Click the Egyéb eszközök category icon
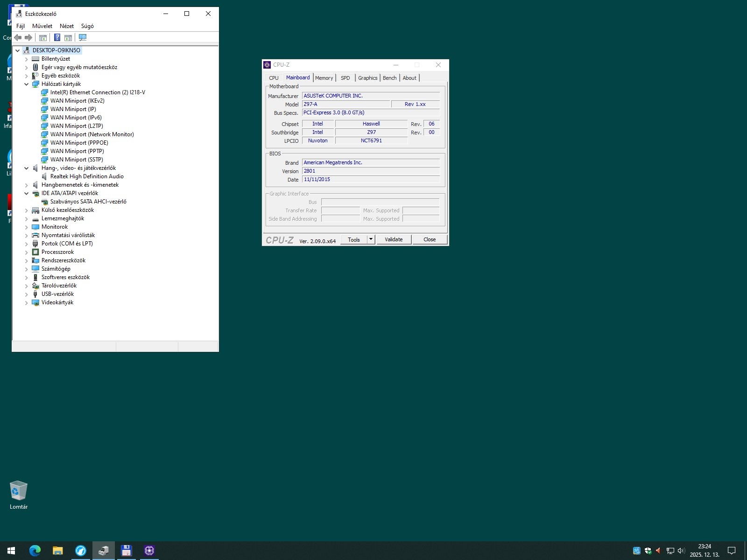The image size is (747, 560). 35,76
